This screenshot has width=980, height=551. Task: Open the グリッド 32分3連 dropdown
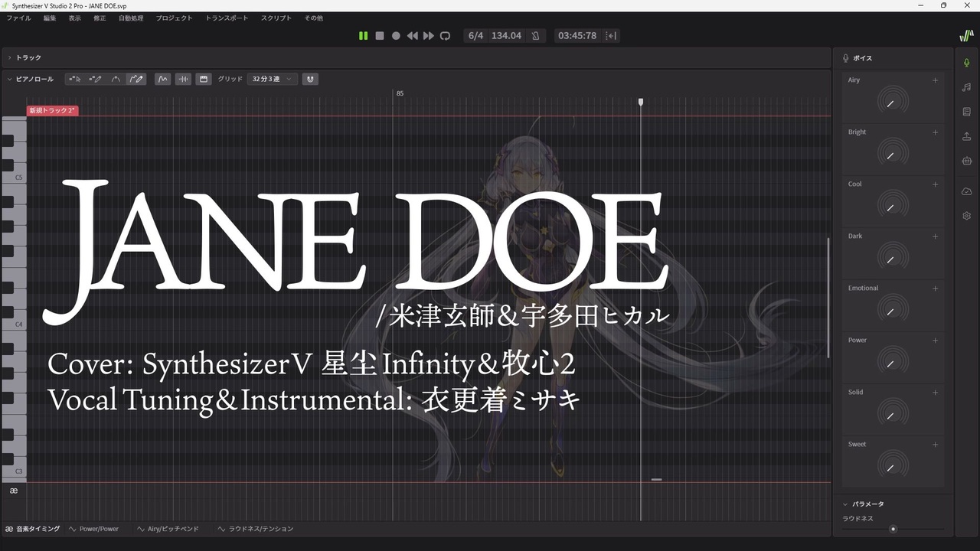click(x=272, y=79)
